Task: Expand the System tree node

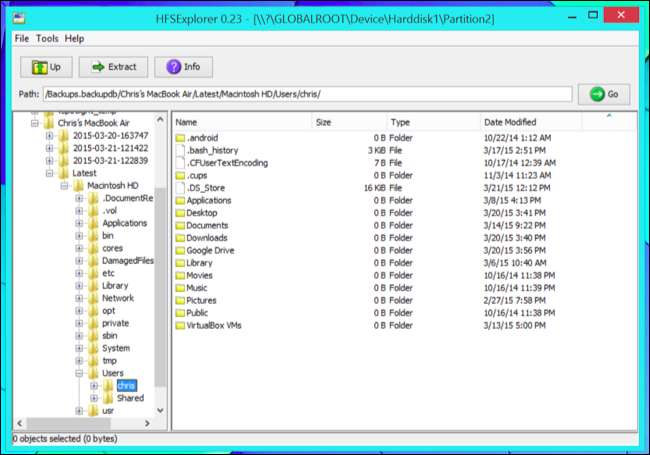Action: tap(79, 348)
